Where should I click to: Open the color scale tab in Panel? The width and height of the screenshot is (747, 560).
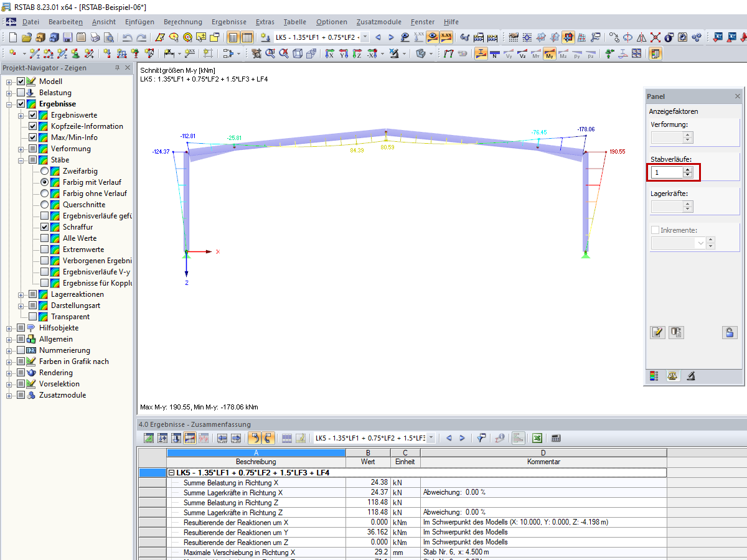pos(654,376)
